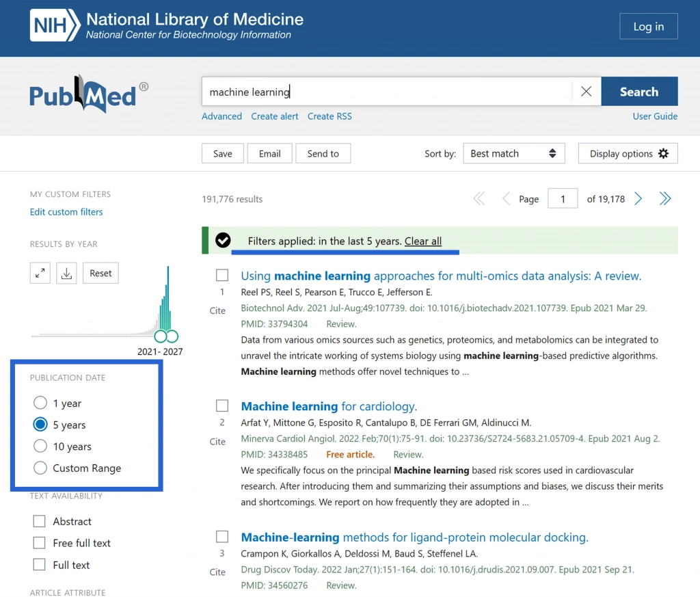This screenshot has height=597, width=700.
Task: Click the right year range slider handle
Action: point(172,336)
